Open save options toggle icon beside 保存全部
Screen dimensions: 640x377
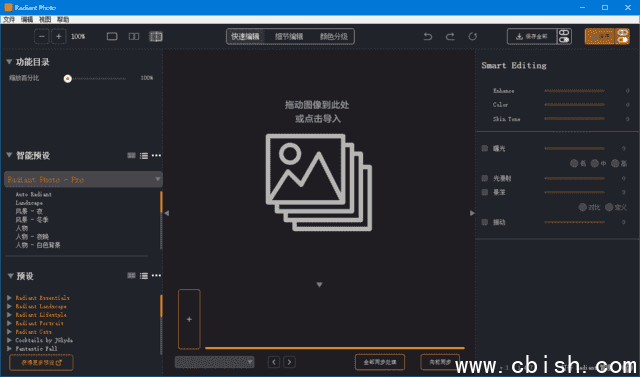(x=564, y=36)
